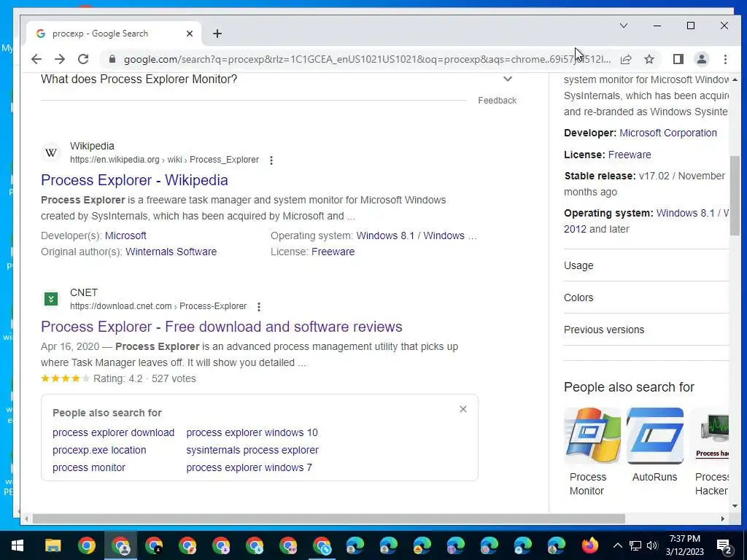This screenshot has height=560, width=747.
Task: Open the first plain Chrome taskbar icon
Action: [87, 545]
